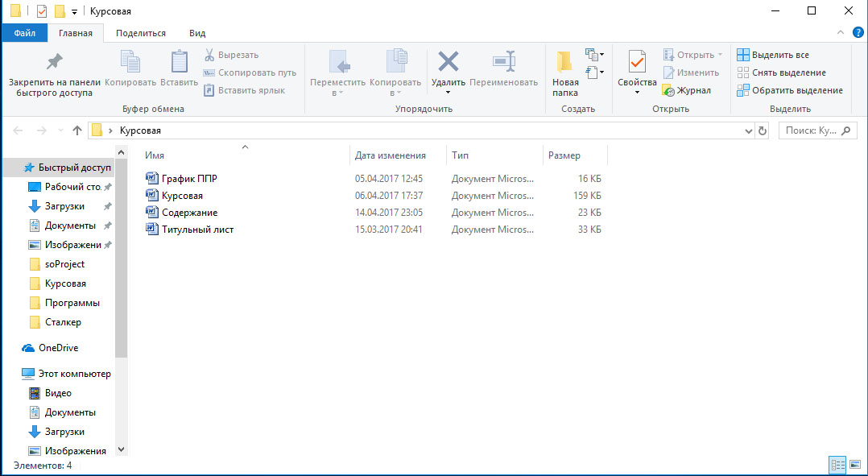Click the navigation pane vertical scrollbar
The height and width of the screenshot is (476, 868).
coord(121,258)
